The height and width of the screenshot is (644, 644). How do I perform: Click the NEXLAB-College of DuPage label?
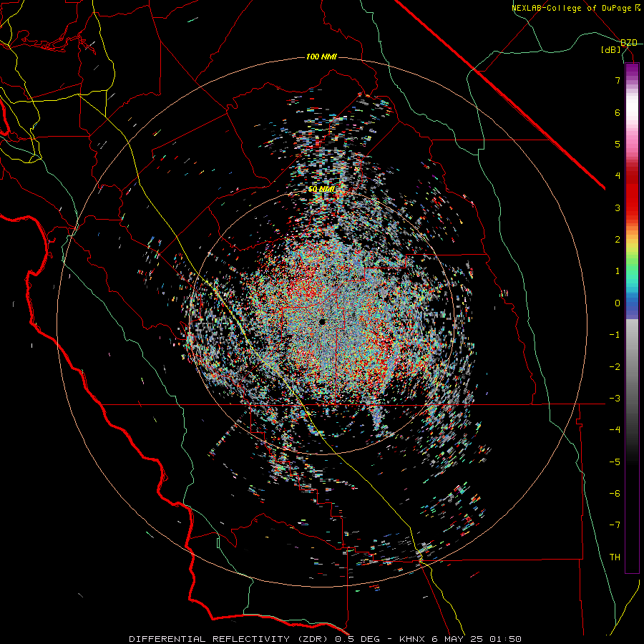(x=575, y=8)
